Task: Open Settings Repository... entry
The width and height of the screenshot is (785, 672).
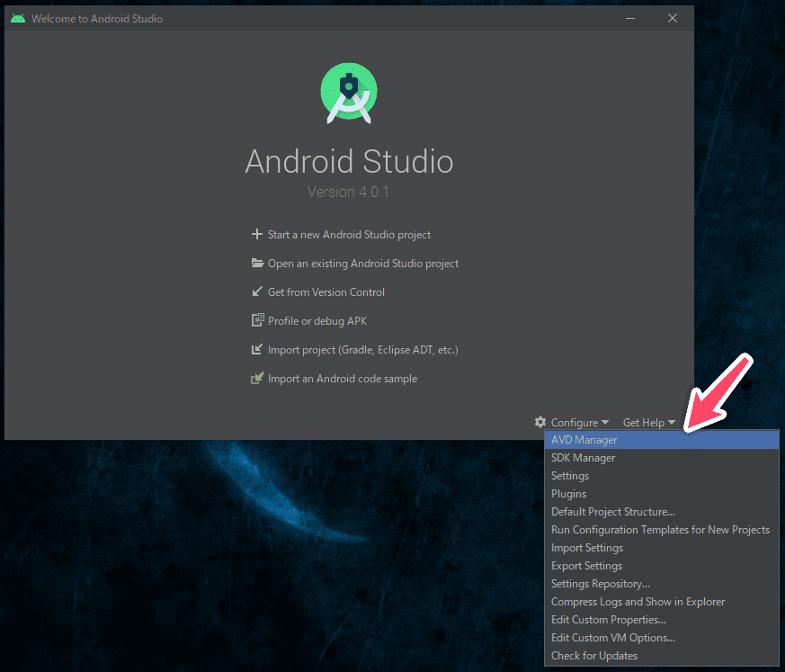Action: [x=661, y=584]
